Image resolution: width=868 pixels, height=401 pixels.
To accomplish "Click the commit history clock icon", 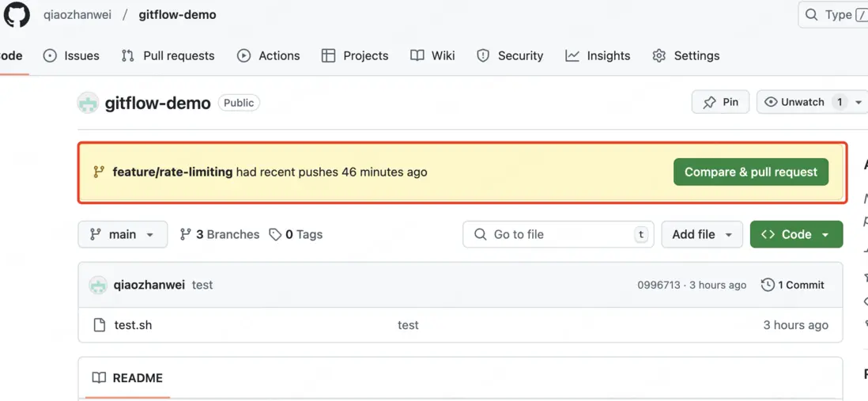I will coord(768,285).
